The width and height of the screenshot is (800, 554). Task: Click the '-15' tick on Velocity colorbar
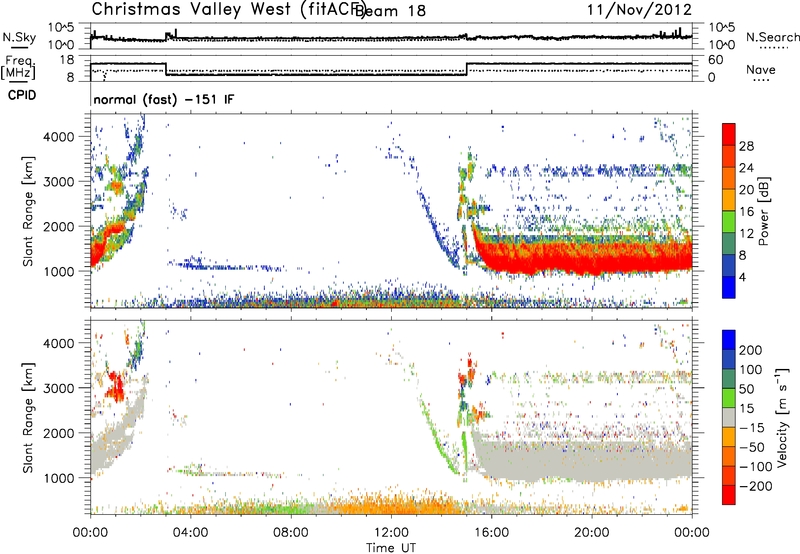click(x=752, y=427)
